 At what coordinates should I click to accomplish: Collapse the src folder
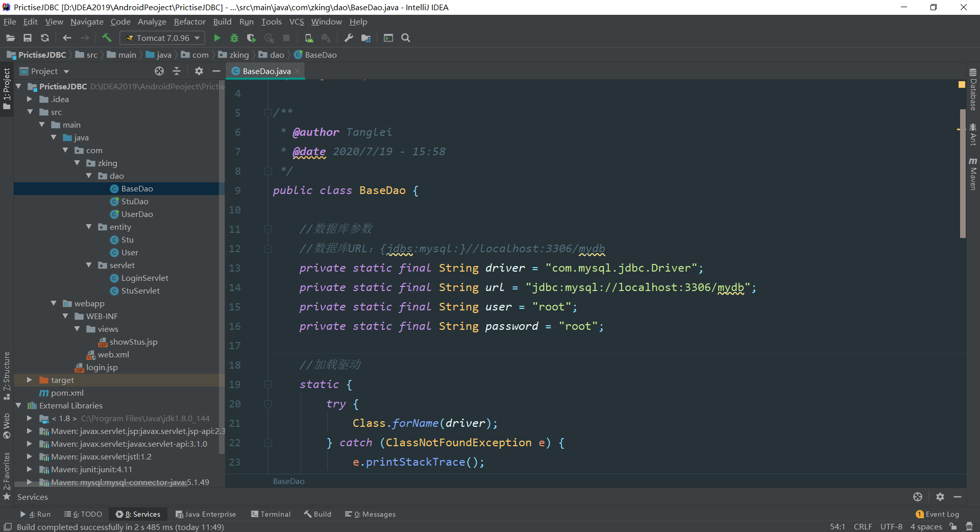click(x=30, y=112)
